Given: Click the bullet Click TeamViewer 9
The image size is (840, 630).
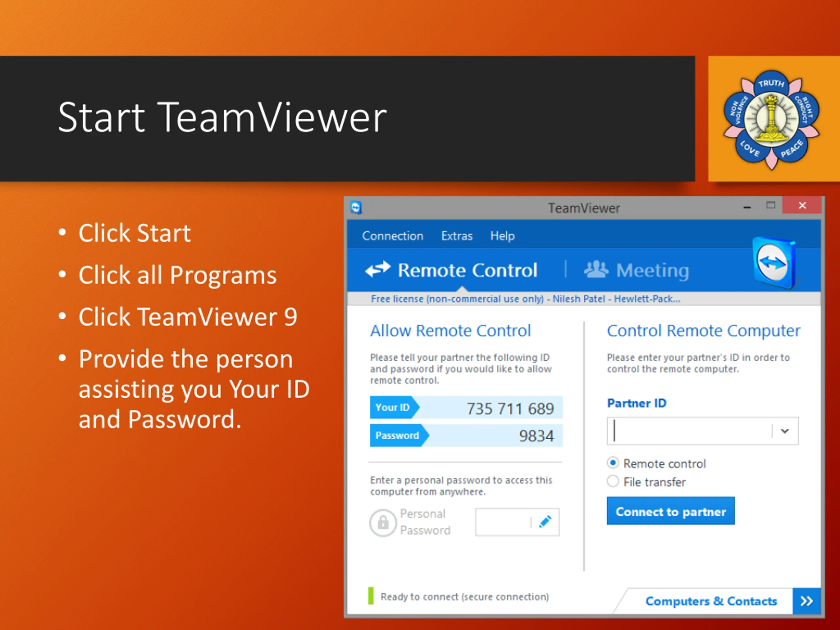Looking at the screenshot, I should (x=188, y=316).
